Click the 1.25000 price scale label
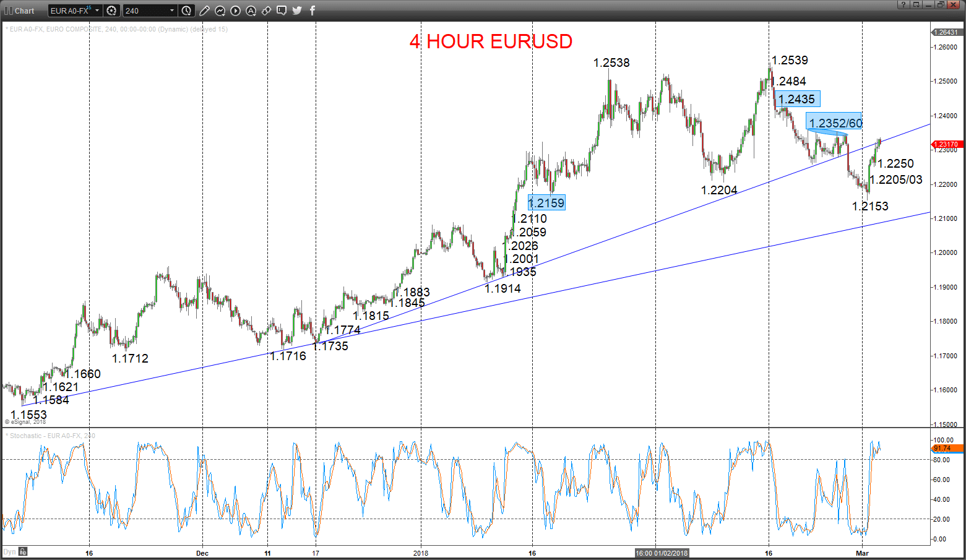Viewport: 966px width, 560px height. (x=947, y=81)
